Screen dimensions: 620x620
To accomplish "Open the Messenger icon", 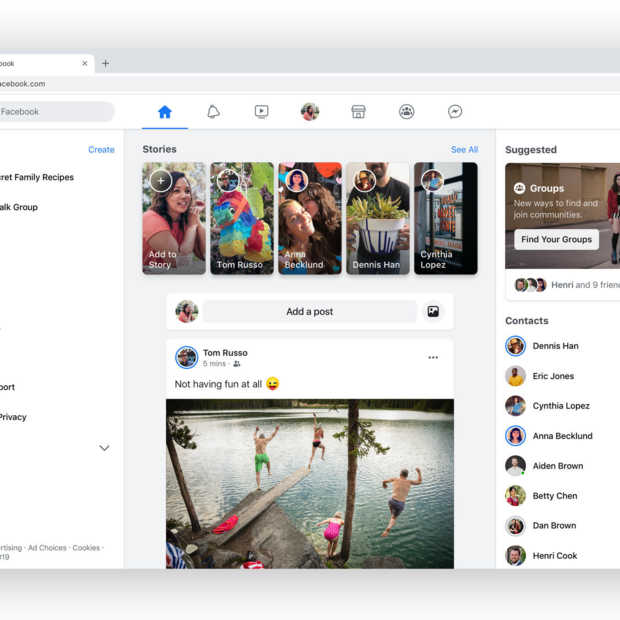I will click(x=455, y=112).
